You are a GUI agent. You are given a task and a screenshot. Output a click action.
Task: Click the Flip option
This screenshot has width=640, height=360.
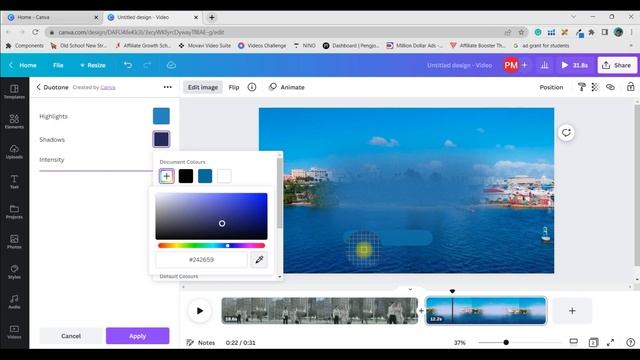[x=234, y=87]
